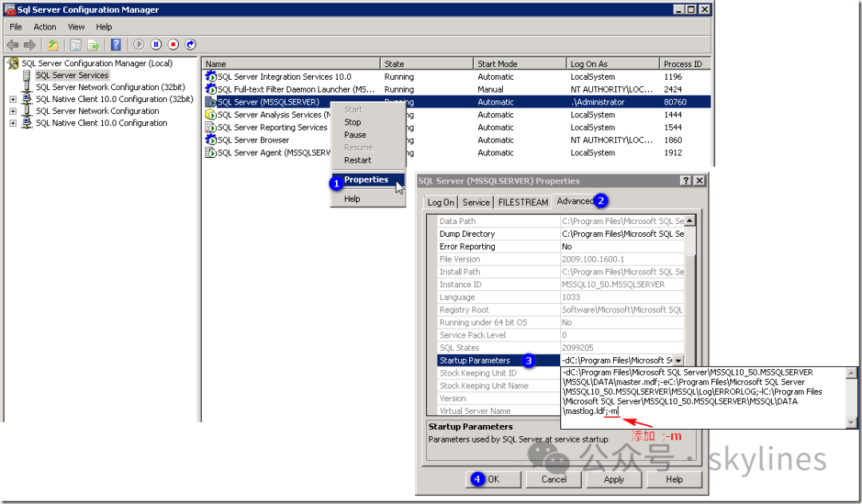The width and height of the screenshot is (862, 504).
Task: Click the .\Administrator Log On As cell
Action: [598, 102]
